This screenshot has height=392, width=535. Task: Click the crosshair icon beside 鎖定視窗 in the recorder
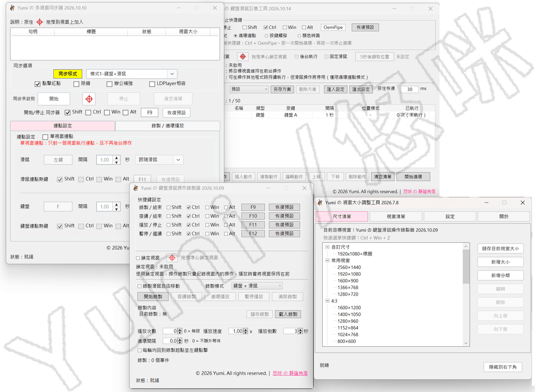172,258
